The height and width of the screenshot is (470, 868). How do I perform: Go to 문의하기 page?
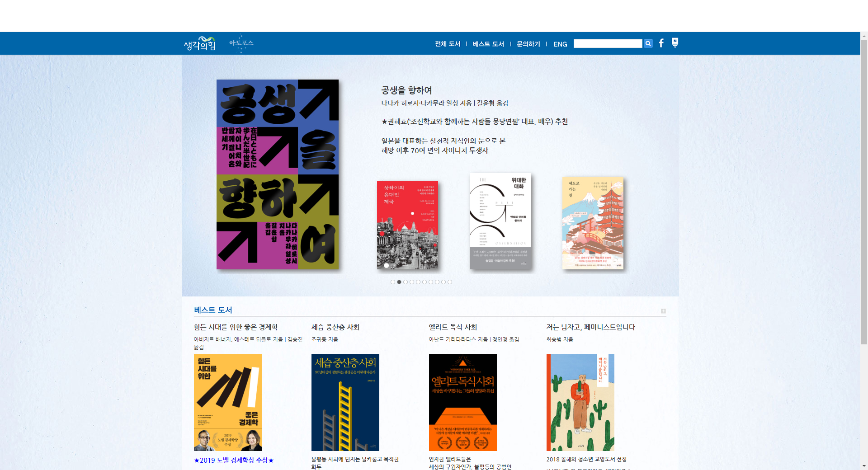[x=528, y=44]
